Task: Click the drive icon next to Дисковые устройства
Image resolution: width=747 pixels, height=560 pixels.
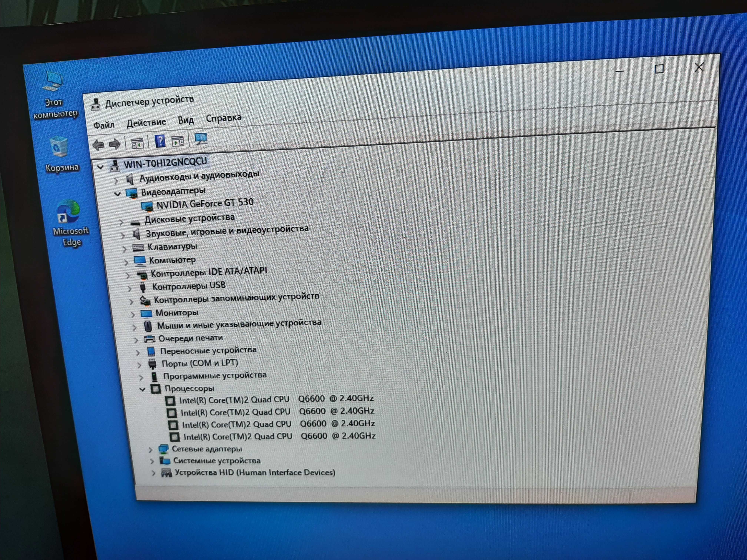Action: (135, 222)
